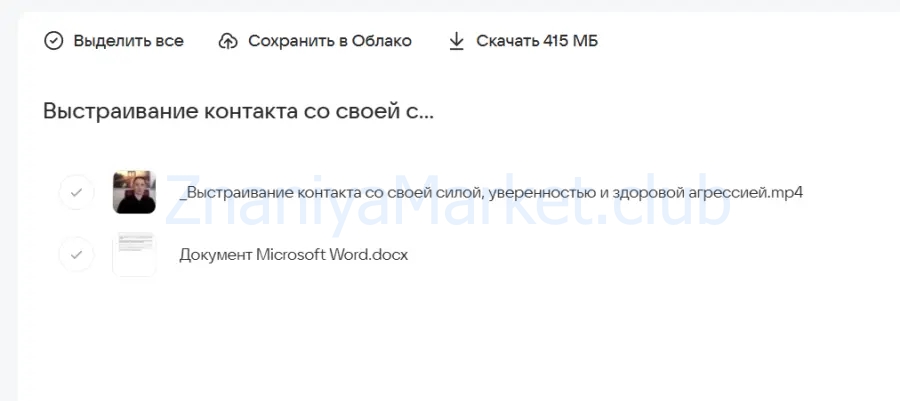The width and height of the screenshot is (900, 401).
Task: Click the download arrow icon
Action: tap(456, 41)
